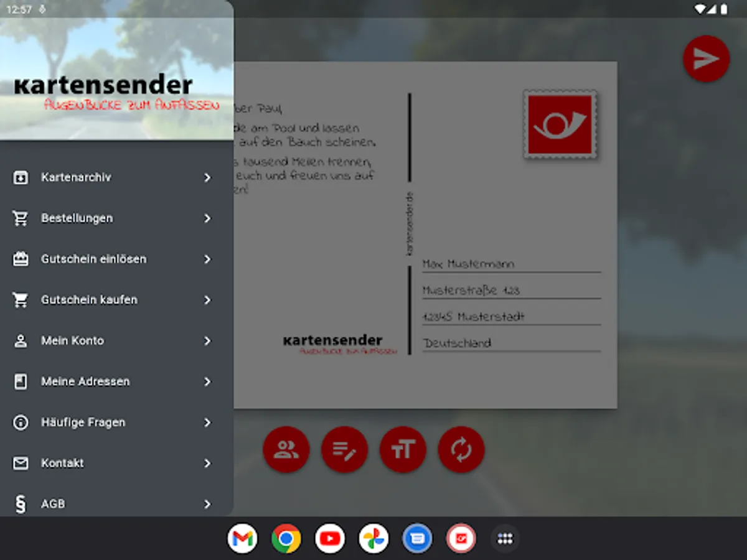The image size is (747, 560).
Task: Click the Kartenarchiv archive icon
Action: pos(21,178)
